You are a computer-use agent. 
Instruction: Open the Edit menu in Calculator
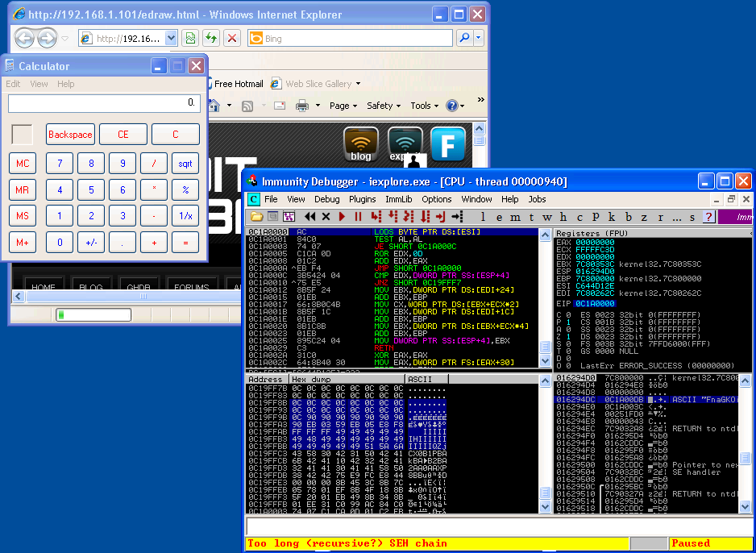point(13,84)
